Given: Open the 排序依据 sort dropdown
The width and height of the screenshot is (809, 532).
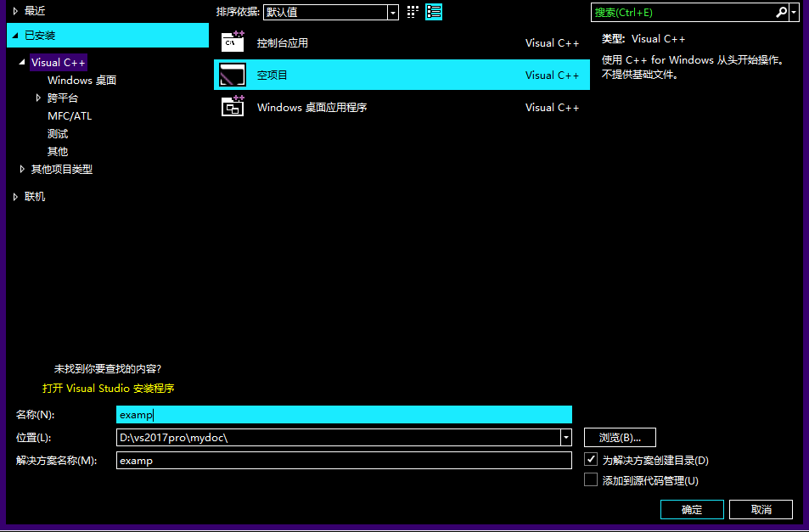Looking at the screenshot, I should point(331,13).
